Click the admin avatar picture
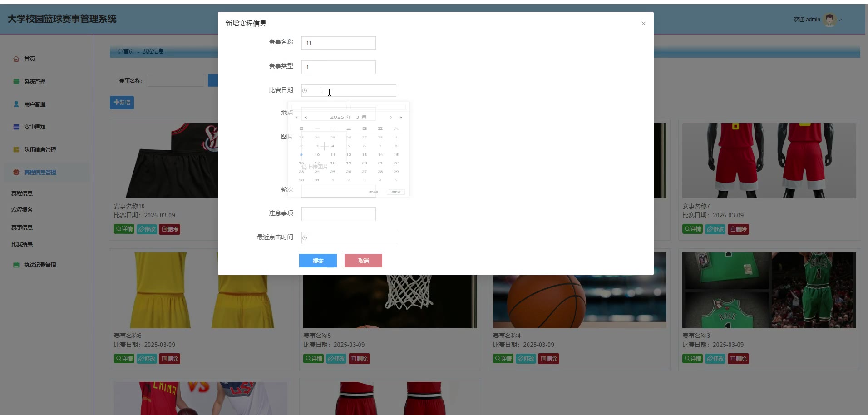This screenshot has width=868, height=415. click(x=830, y=20)
